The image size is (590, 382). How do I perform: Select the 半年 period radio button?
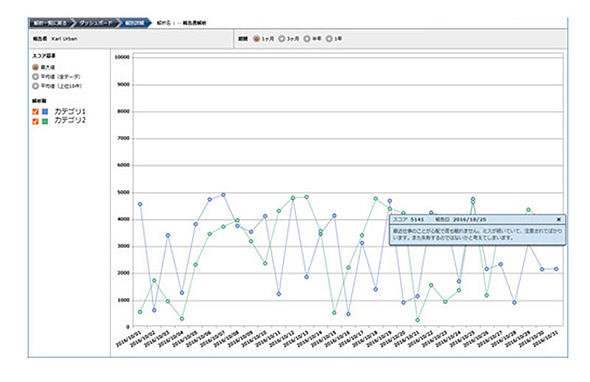[307, 38]
